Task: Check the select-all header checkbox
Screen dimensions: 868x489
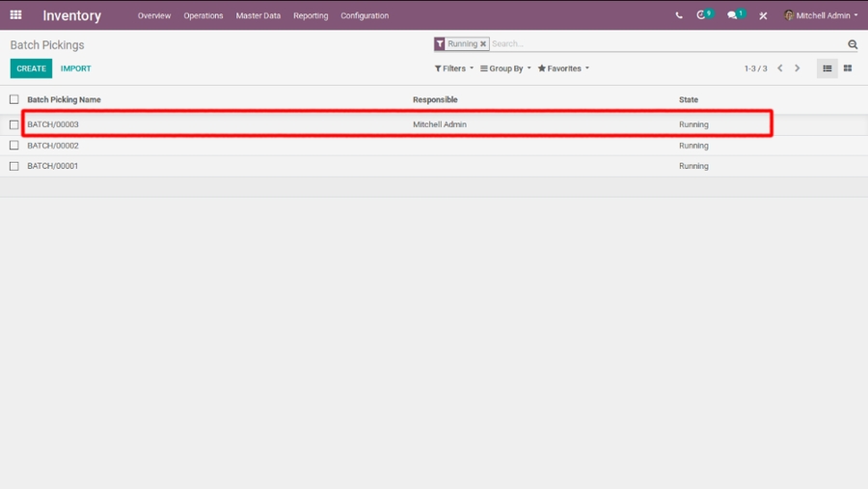Action: 14,99
